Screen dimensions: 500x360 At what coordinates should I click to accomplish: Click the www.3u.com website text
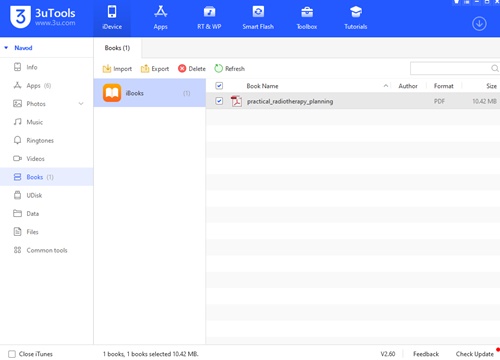[x=55, y=23]
